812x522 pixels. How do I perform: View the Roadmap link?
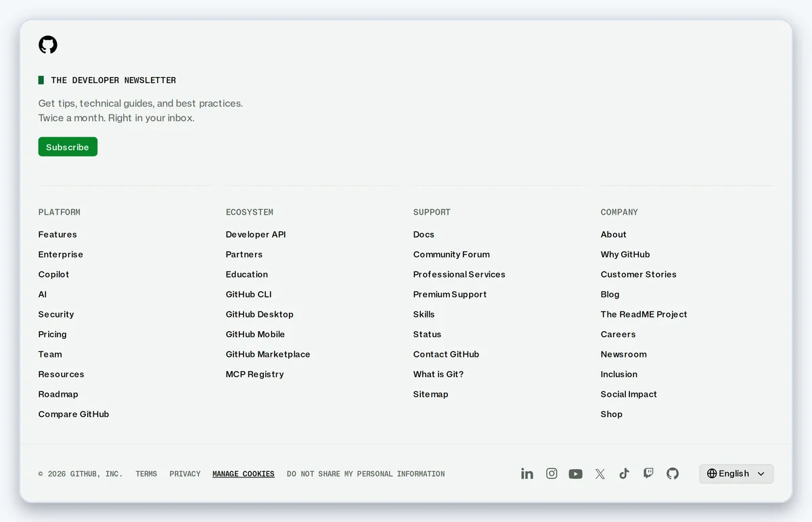coord(58,394)
